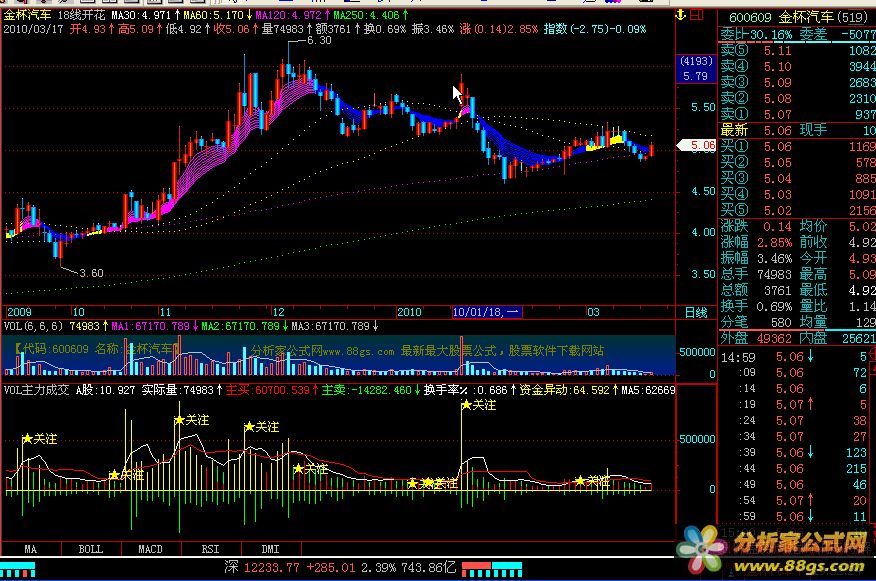Open the MACD indicator tab
Screen dimensions: 876x581
pos(150,549)
